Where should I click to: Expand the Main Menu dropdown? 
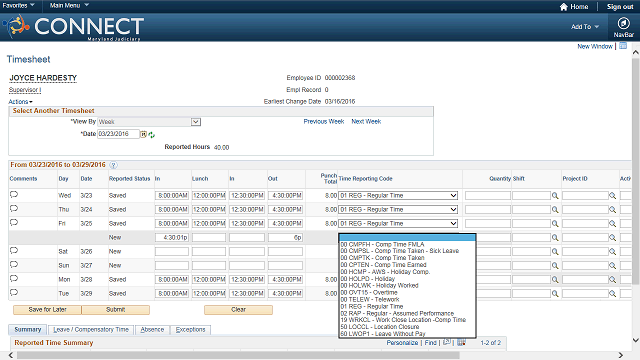point(69,5)
